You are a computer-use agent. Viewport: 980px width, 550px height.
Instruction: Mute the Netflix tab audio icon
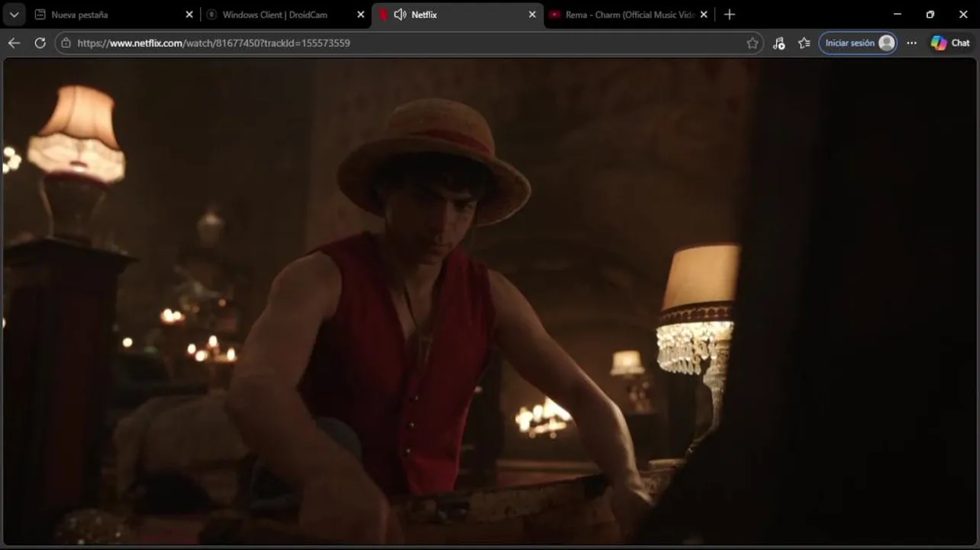click(x=400, y=15)
